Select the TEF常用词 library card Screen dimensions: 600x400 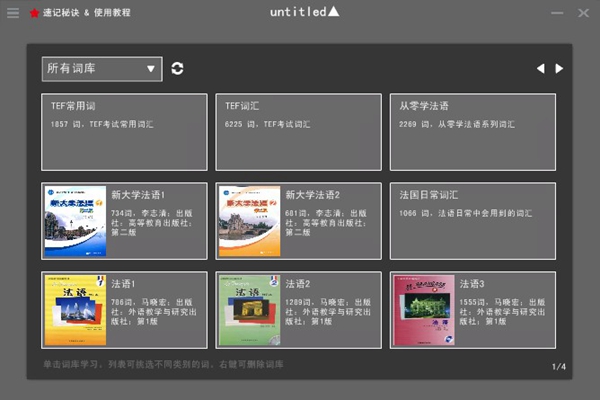(124, 132)
